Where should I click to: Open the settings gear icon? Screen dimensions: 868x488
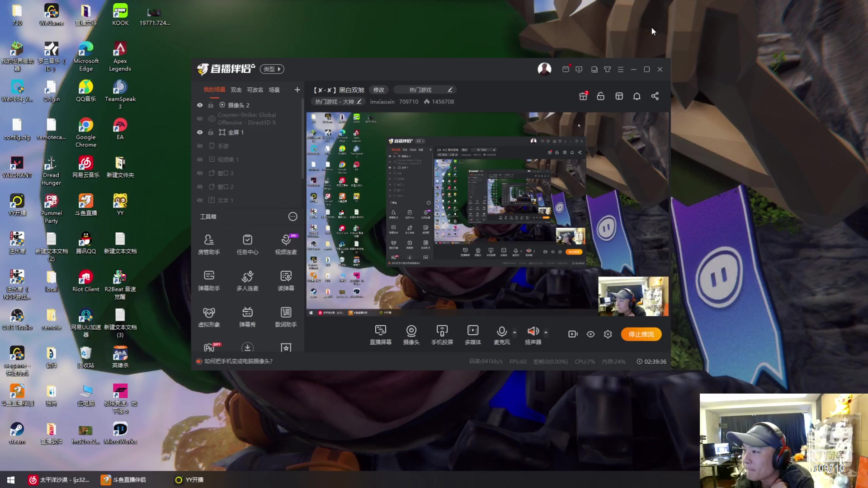click(x=608, y=334)
